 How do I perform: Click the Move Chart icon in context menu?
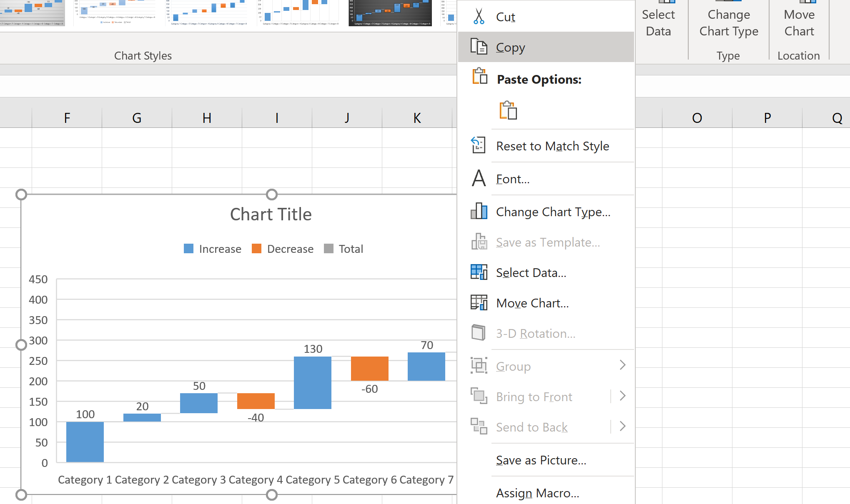click(479, 303)
